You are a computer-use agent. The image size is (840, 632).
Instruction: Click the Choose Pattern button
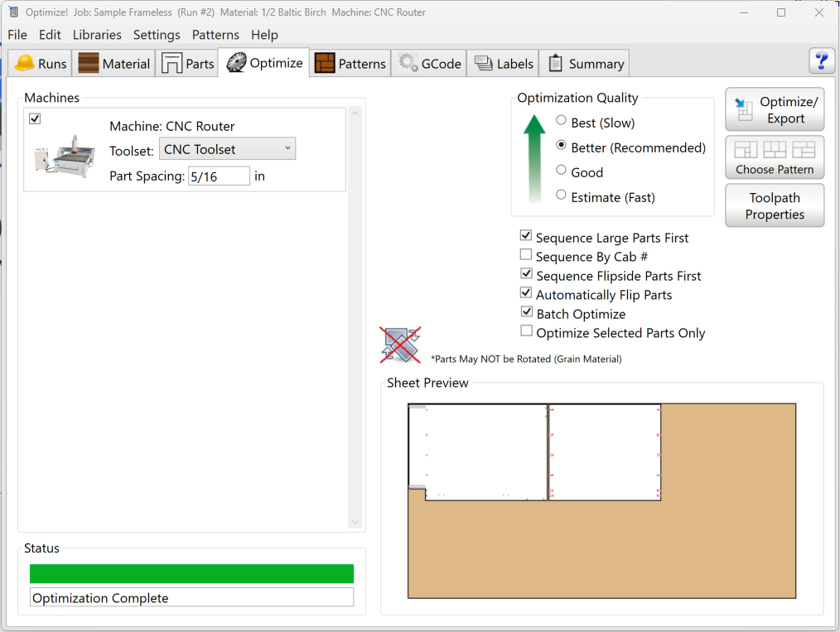775,157
